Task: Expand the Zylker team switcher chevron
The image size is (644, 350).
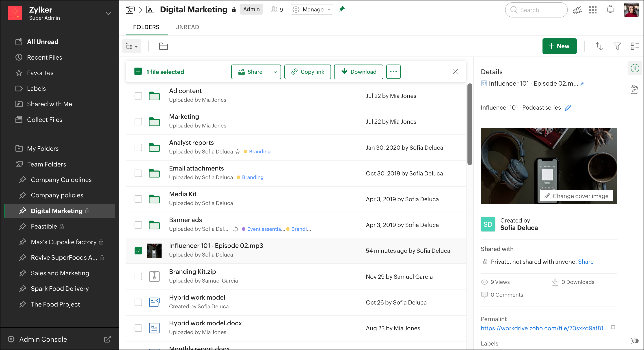Action: [x=108, y=13]
